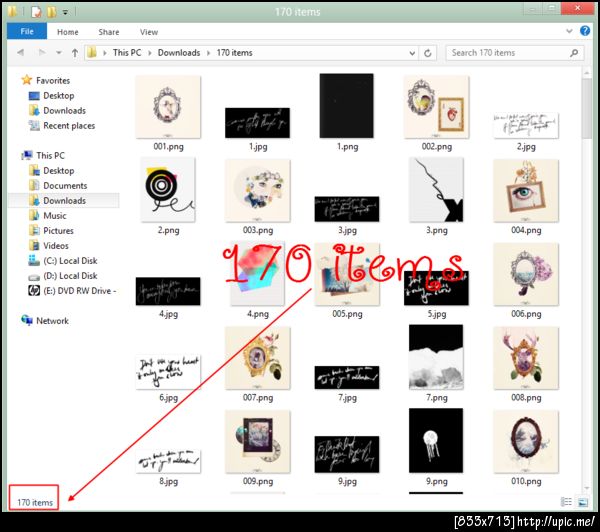Select the 3.png thumbnail

pos(436,190)
